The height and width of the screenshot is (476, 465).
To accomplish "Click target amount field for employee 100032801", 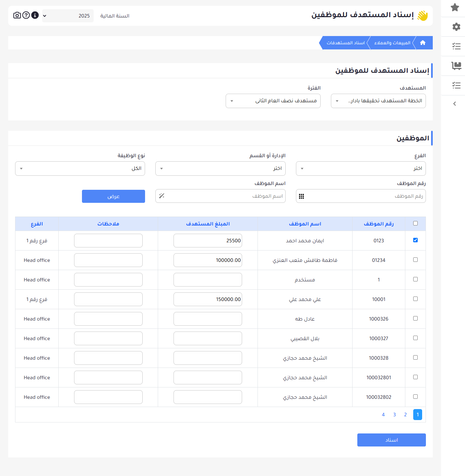I will 208,378.
